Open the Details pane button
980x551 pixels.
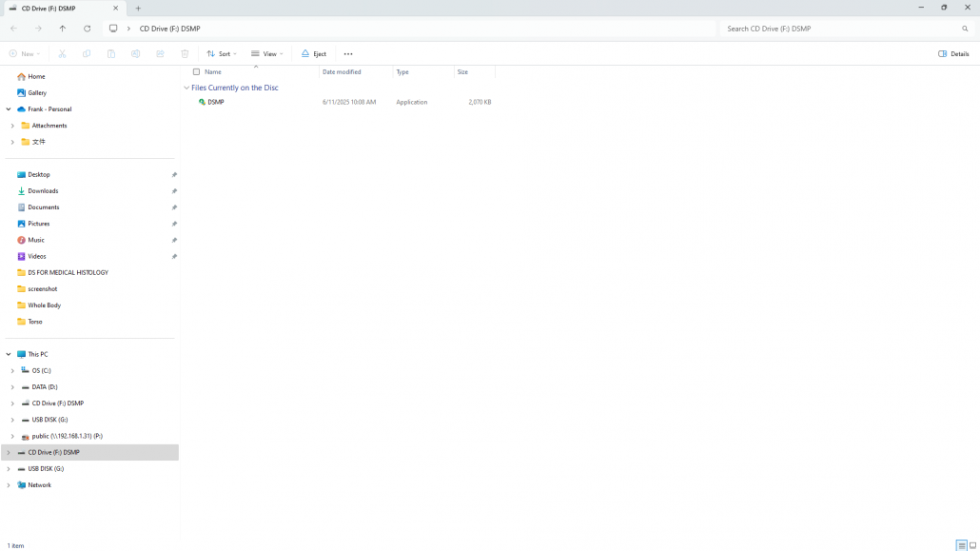[x=953, y=54]
